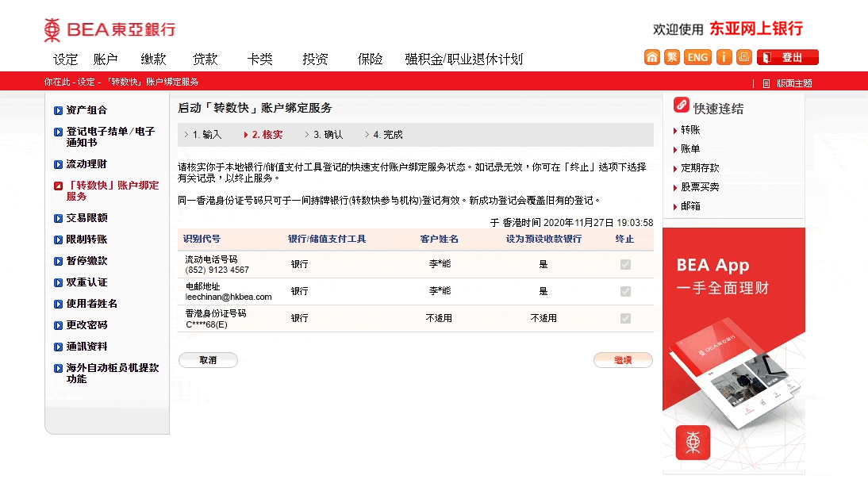Viewport: 868px width, 487px height.
Task: Click 银行/储值支付工具 column header
Action: tap(327, 239)
